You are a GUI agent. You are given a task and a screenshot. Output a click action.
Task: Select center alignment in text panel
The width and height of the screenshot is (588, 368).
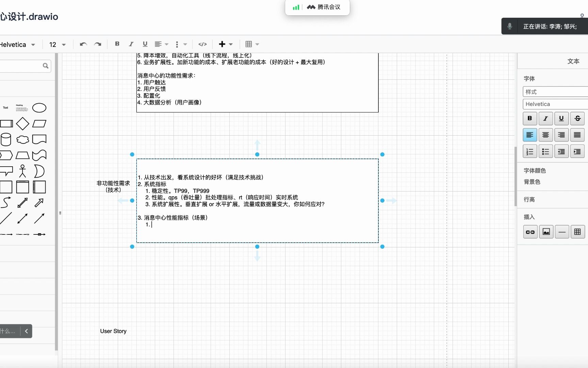click(546, 135)
